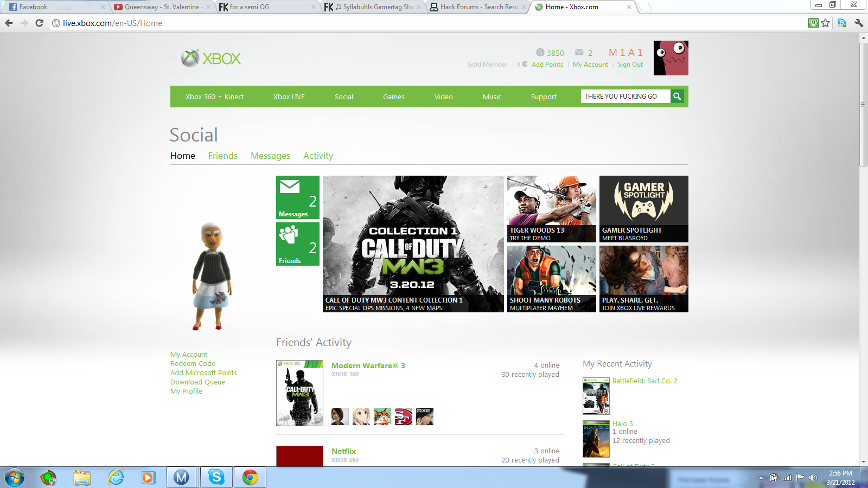The width and height of the screenshot is (868, 488).
Task: Click the Modern Warfare 3 box art
Action: tap(299, 393)
